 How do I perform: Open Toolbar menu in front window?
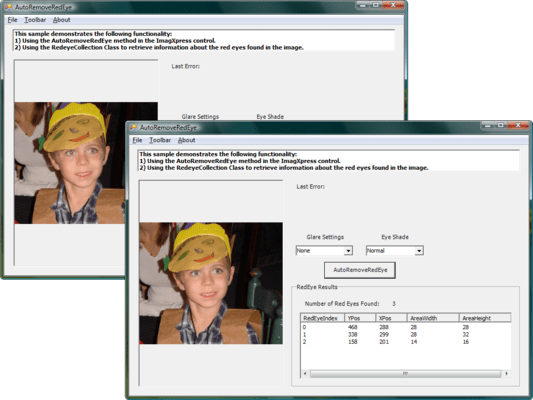[160, 140]
